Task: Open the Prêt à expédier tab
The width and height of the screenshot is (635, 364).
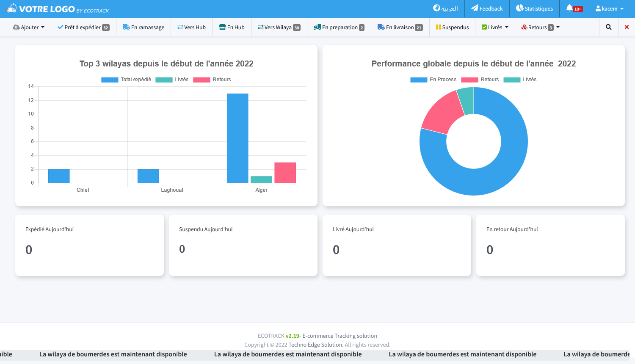Action: [83, 27]
